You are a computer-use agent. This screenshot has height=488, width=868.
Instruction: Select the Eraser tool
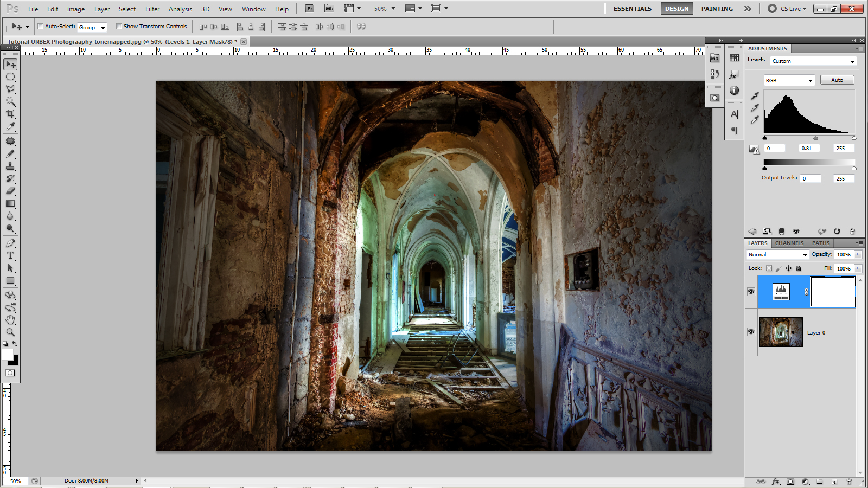(x=10, y=191)
